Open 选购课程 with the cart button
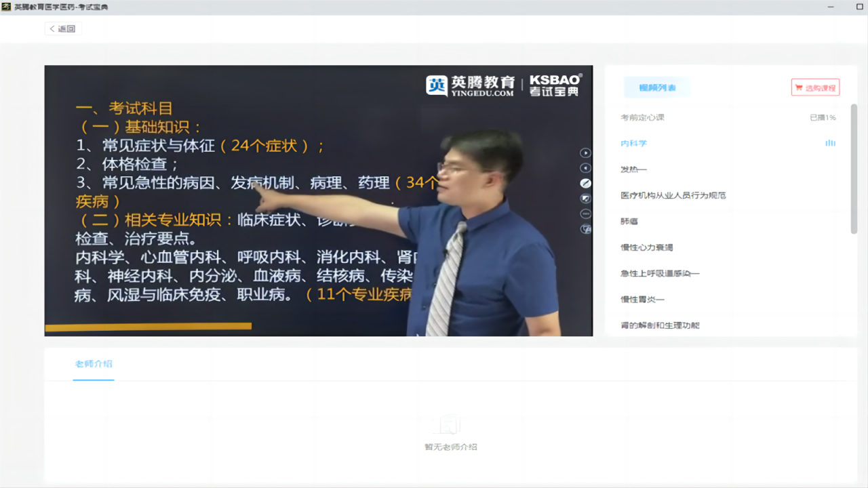Screen dimensions: 868x488 pos(816,87)
